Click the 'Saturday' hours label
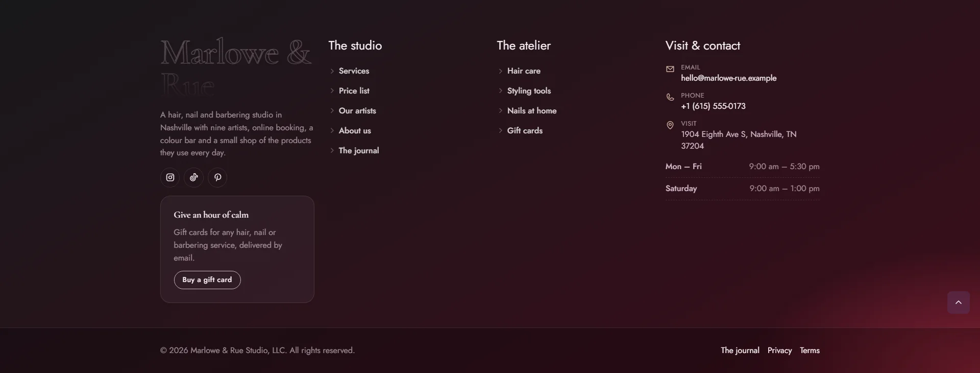This screenshot has height=373, width=980. click(681, 189)
